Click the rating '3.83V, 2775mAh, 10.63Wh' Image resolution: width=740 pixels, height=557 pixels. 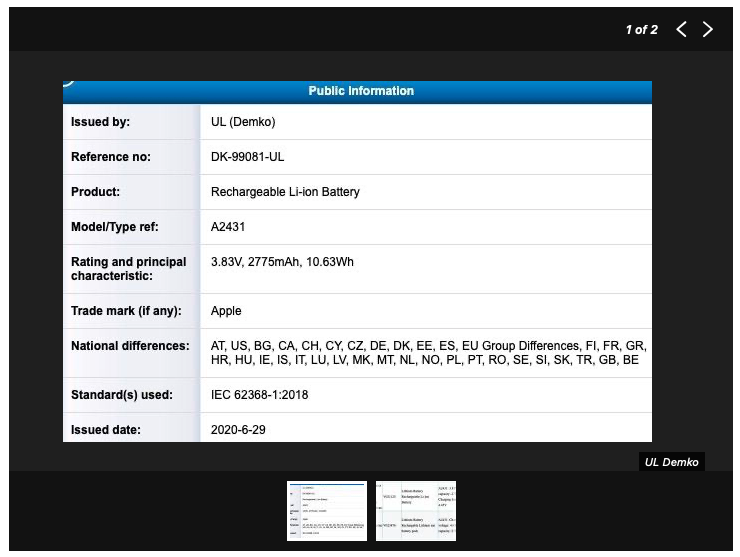point(282,262)
